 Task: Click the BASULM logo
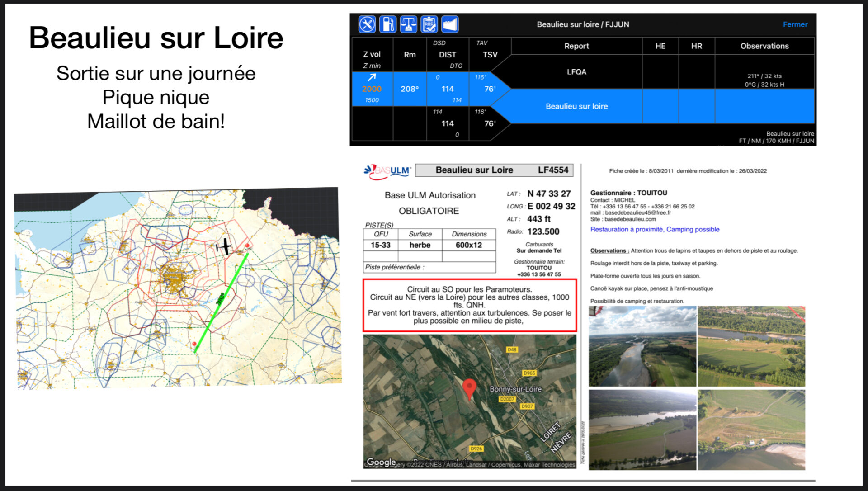pyautogui.click(x=387, y=171)
